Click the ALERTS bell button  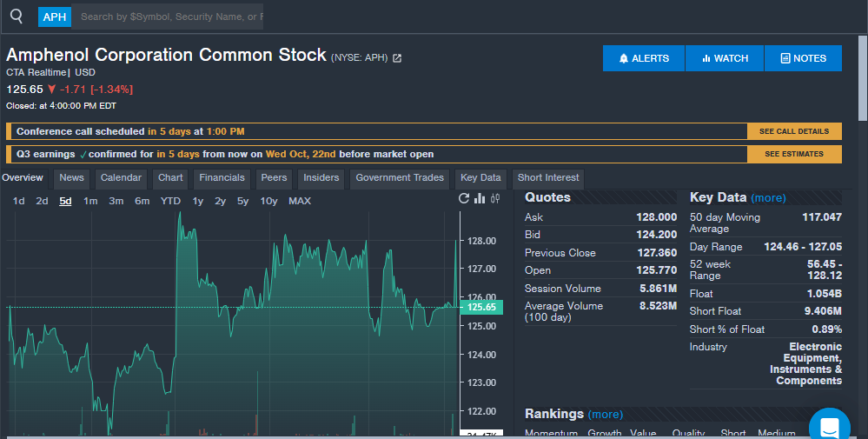point(644,58)
